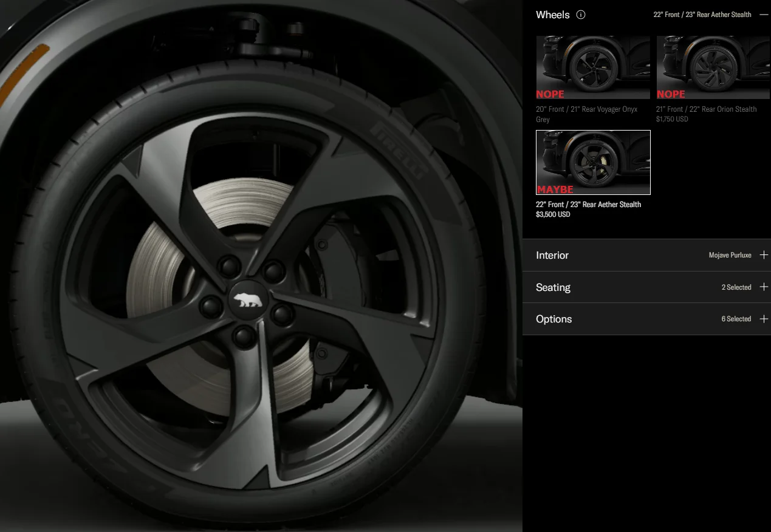Open the Interior section heading
The height and width of the screenshot is (532, 771).
[552, 255]
